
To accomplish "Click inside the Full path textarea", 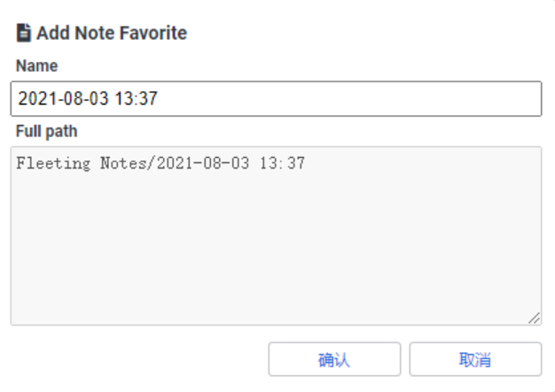I will click(276, 236).
